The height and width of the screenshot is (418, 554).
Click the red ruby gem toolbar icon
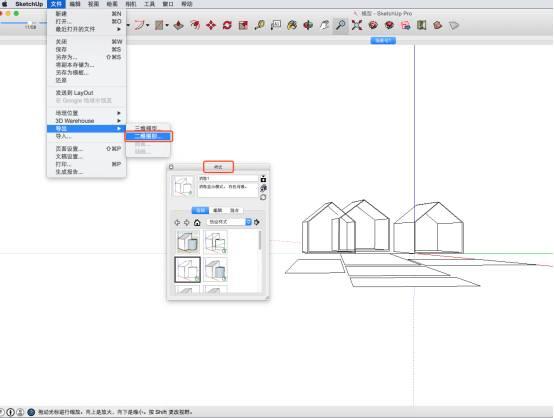coord(438,25)
